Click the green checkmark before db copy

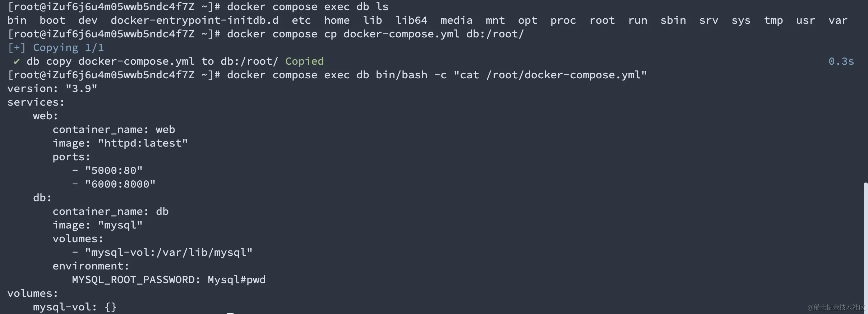[x=17, y=61]
